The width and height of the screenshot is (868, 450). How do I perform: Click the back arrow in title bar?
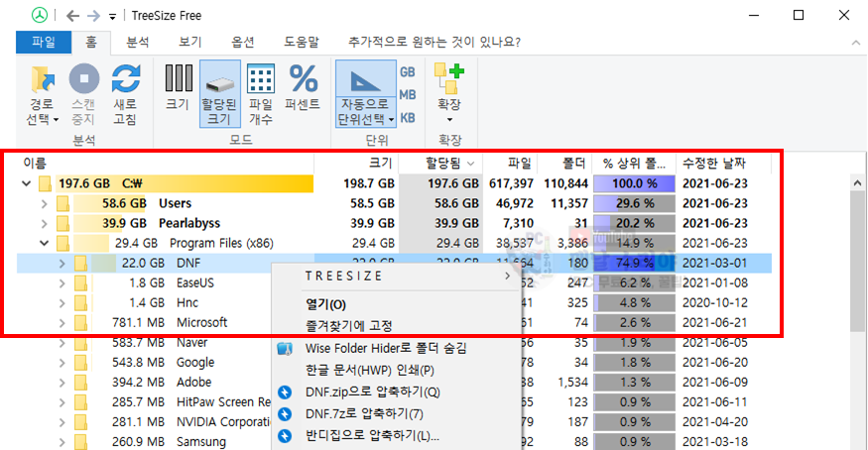pyautogui.click(x=72, y=16)
